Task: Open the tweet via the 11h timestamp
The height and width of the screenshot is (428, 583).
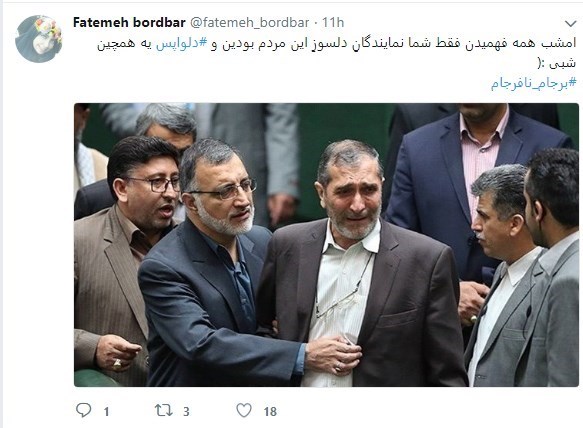Action: pos(333,23)
